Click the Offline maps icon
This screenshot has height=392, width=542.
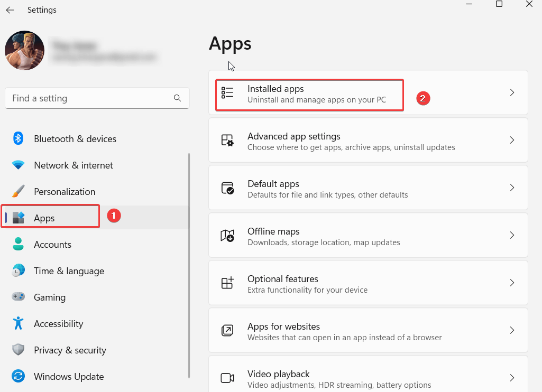pyautogui.click(x=227, y=235)
